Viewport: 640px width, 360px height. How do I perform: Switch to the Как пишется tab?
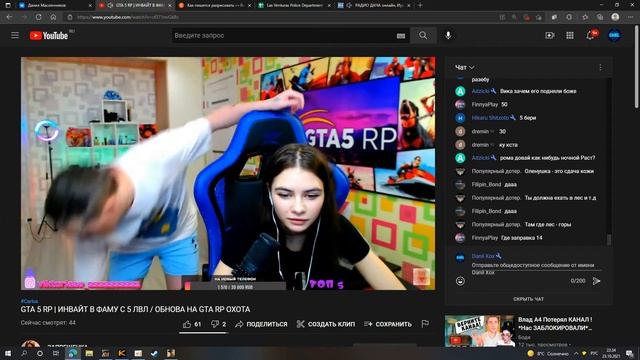pyautogui.click(x=215, y=5)
